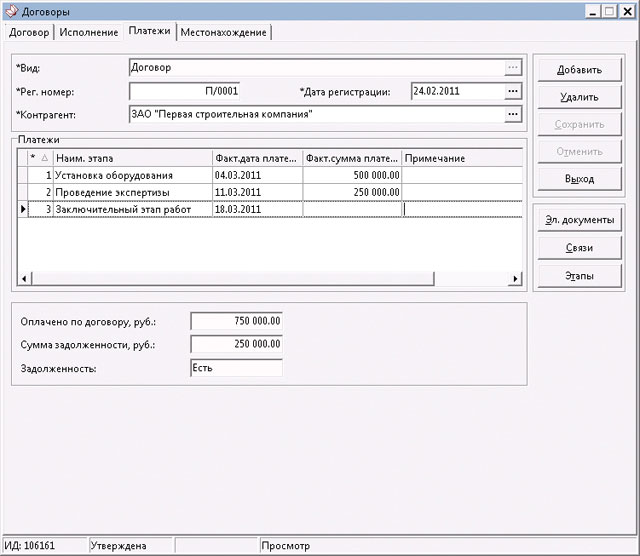640x556 pixels.
Task: Open the Связи button
Action: click(x=579, y=247)
